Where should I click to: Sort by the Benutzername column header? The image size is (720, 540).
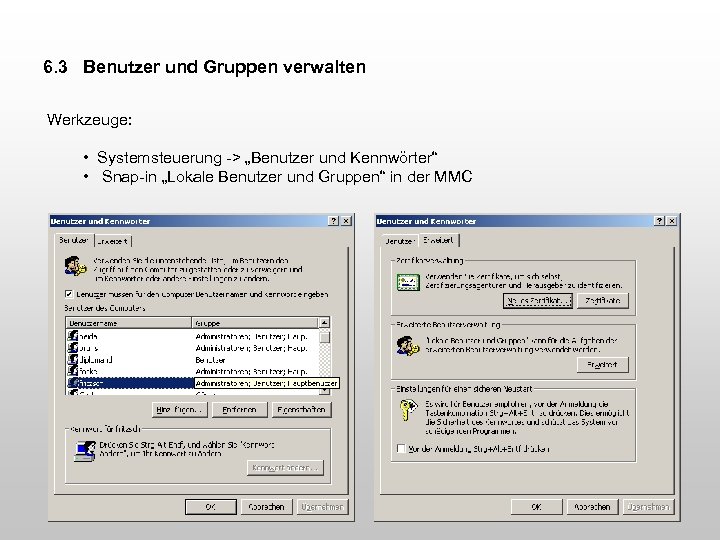click(129, 323)
